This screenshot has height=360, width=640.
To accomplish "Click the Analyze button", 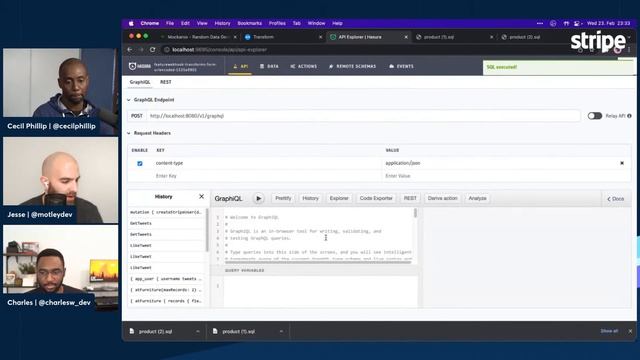I will 477,198.
